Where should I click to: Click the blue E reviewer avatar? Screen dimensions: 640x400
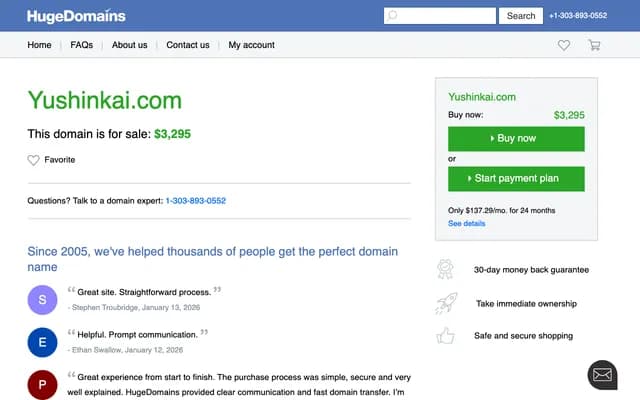click(42, 341)
